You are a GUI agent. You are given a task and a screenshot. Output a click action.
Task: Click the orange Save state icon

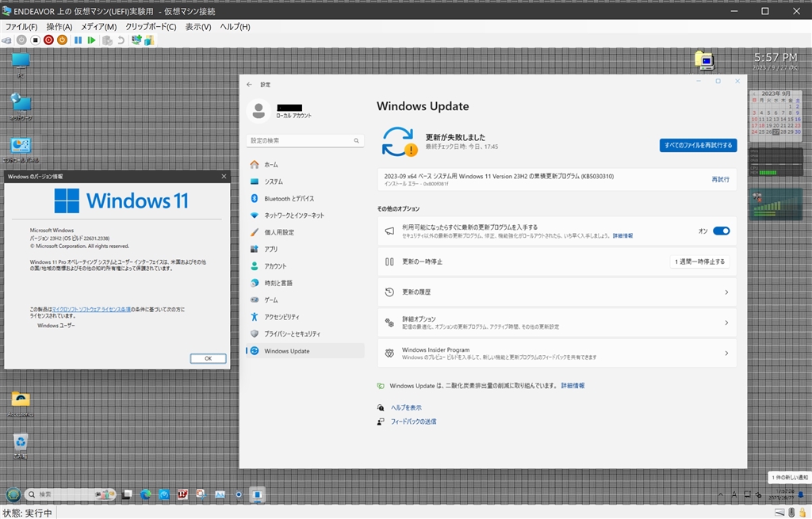click(x=62, y=40)
